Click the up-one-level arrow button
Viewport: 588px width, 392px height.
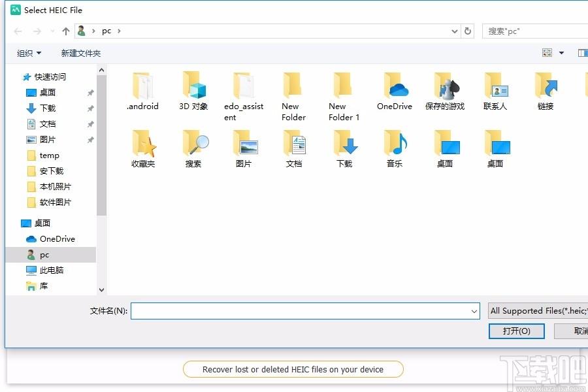[66, 31]
